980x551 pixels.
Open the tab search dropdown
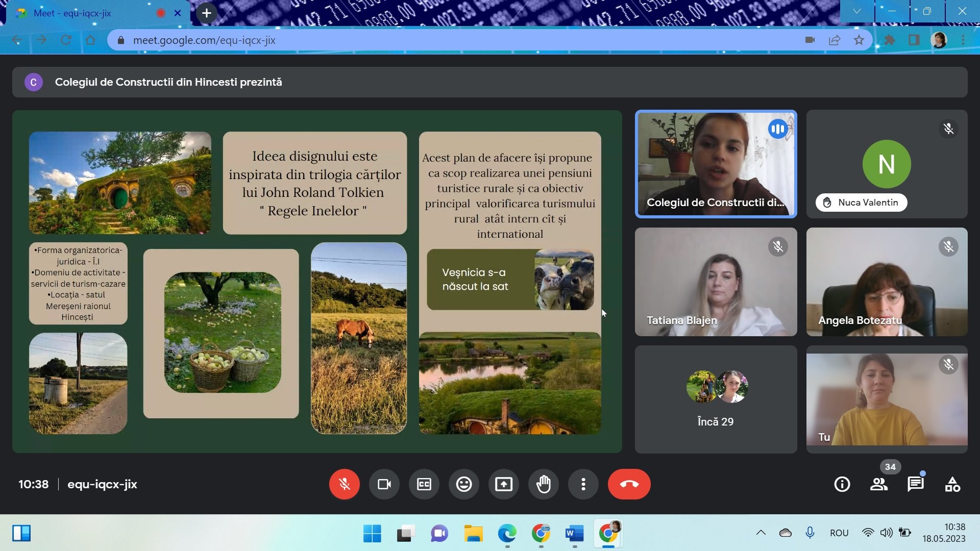tap(857, 11)
